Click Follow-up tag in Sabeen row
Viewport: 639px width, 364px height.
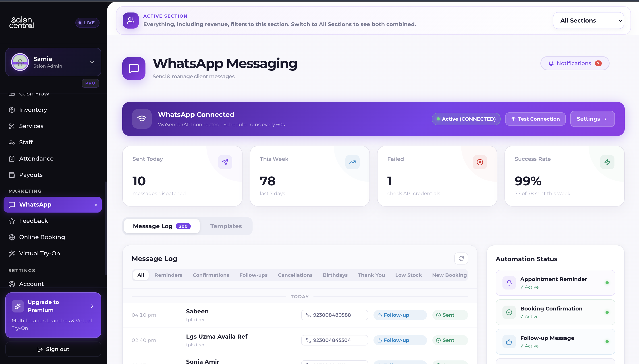[400, 315]
